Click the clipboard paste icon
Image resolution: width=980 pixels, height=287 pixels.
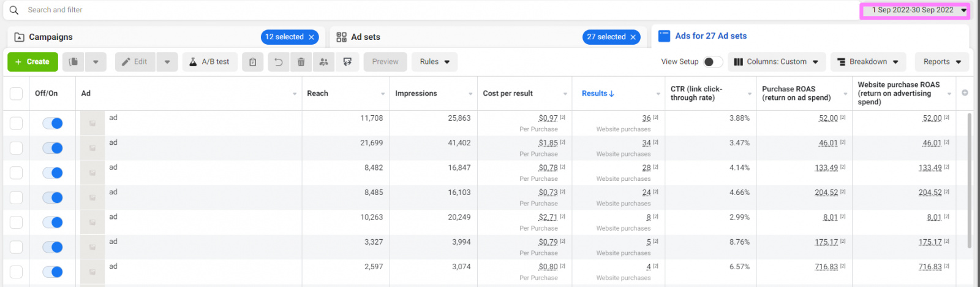pos(252,62)
